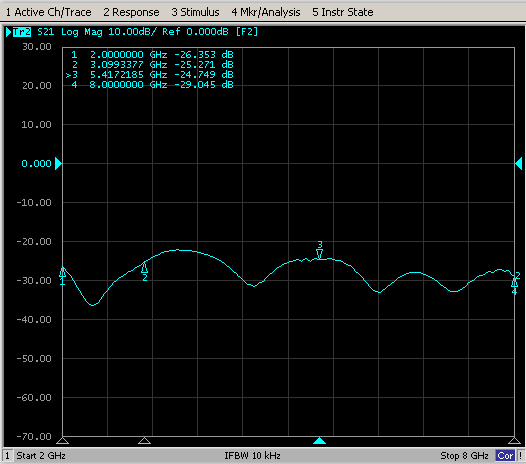Click the active trace arrow beside Tr2

click(x=9, y=32)
